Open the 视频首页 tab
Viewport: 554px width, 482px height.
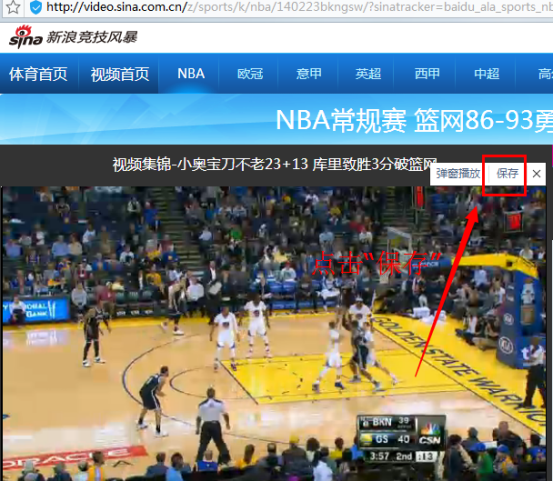click(120, 74)
